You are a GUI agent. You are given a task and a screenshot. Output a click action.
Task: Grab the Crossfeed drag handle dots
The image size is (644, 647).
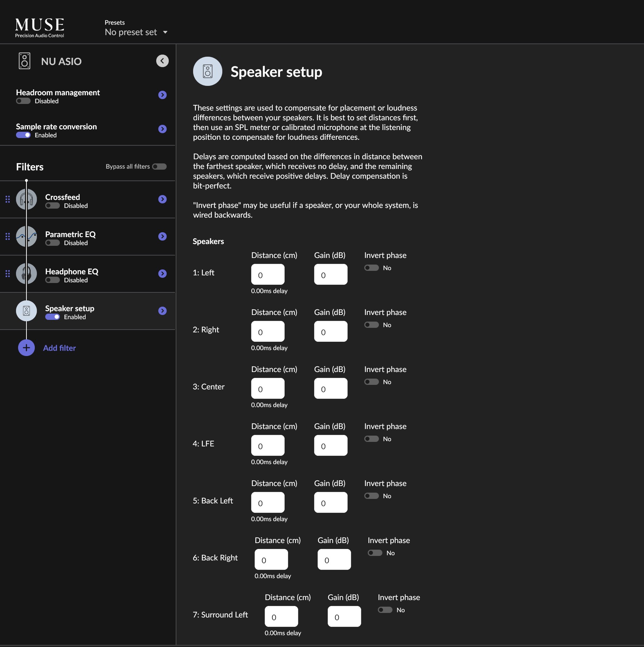click(8, 199)
